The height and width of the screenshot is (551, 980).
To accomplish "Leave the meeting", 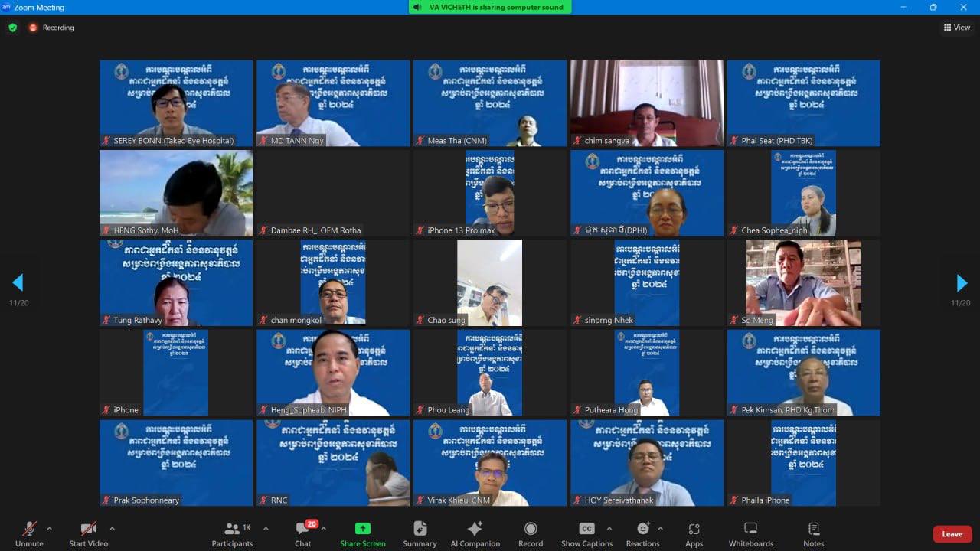I will [x=952, y=534].
